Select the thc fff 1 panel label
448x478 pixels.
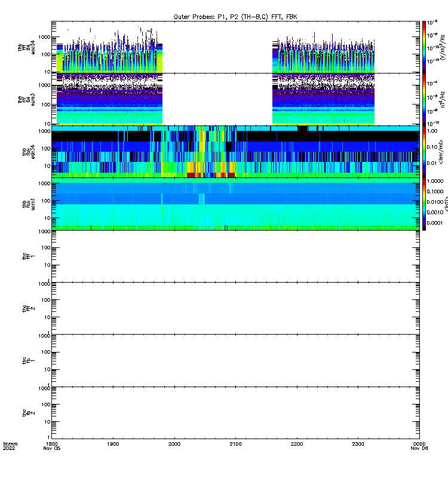click(29, 256)
